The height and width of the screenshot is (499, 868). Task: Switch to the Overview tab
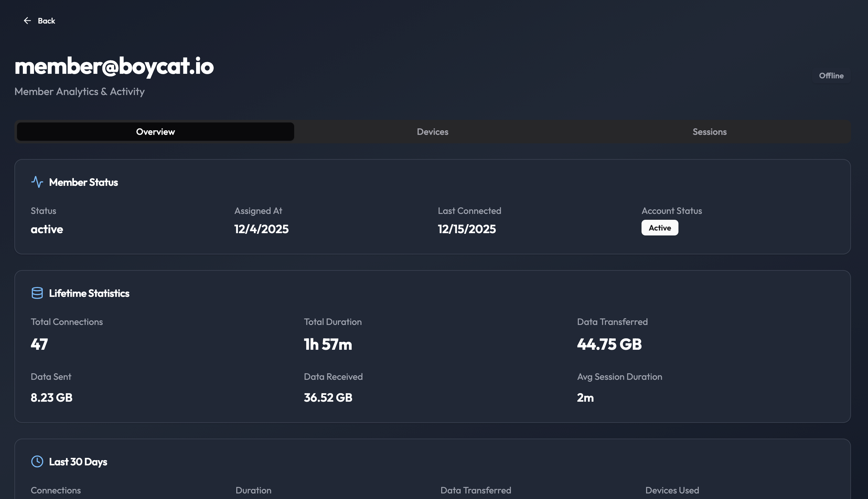tap(155, 132)
